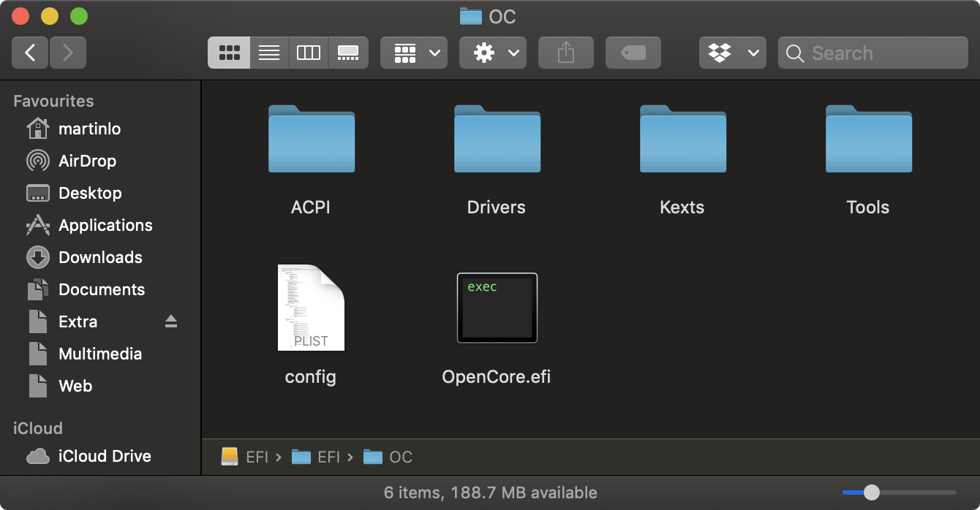Open the Dropbox toolbar dropdown

[x=733, y=53]
